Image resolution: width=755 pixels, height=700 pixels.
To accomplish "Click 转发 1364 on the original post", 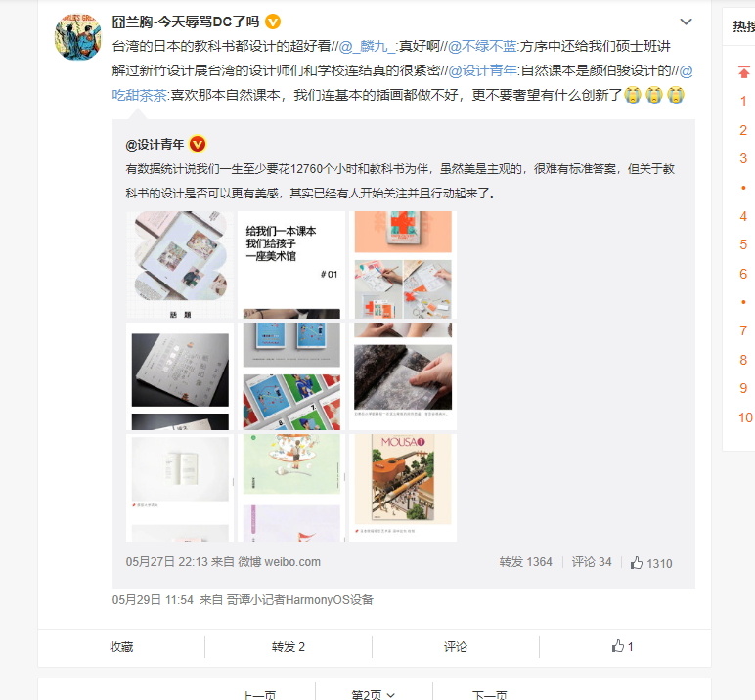I will [525, 562].
